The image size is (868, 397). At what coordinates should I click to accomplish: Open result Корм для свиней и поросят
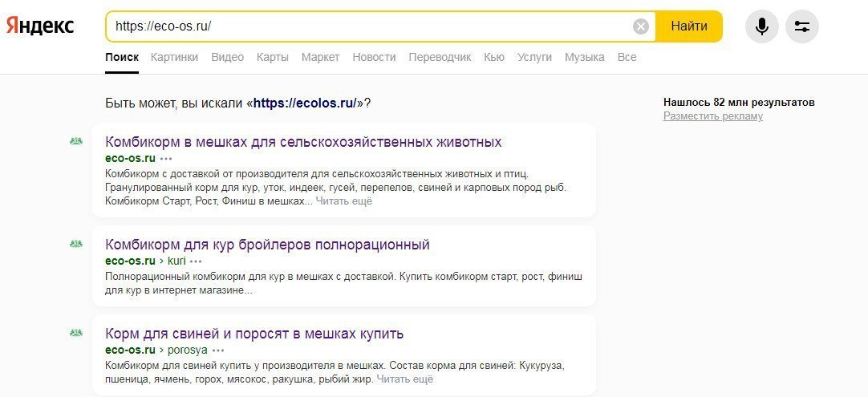click(x=254, y=334)
